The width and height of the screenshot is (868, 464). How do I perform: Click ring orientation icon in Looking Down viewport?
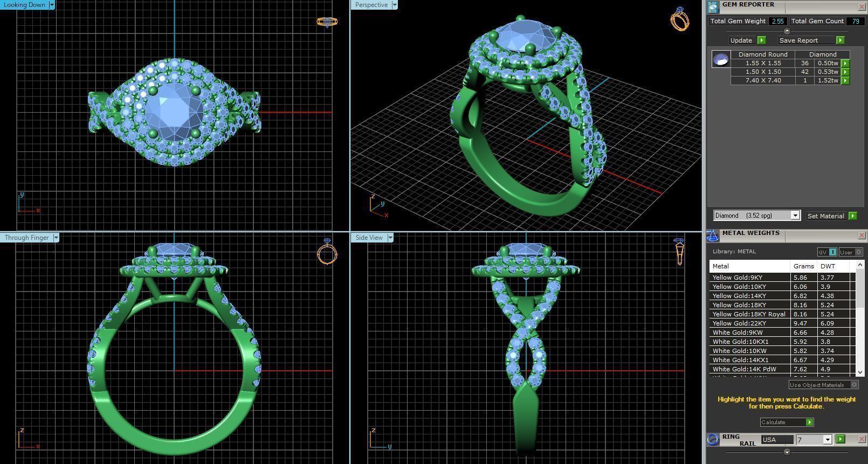(x=327, y=22)
